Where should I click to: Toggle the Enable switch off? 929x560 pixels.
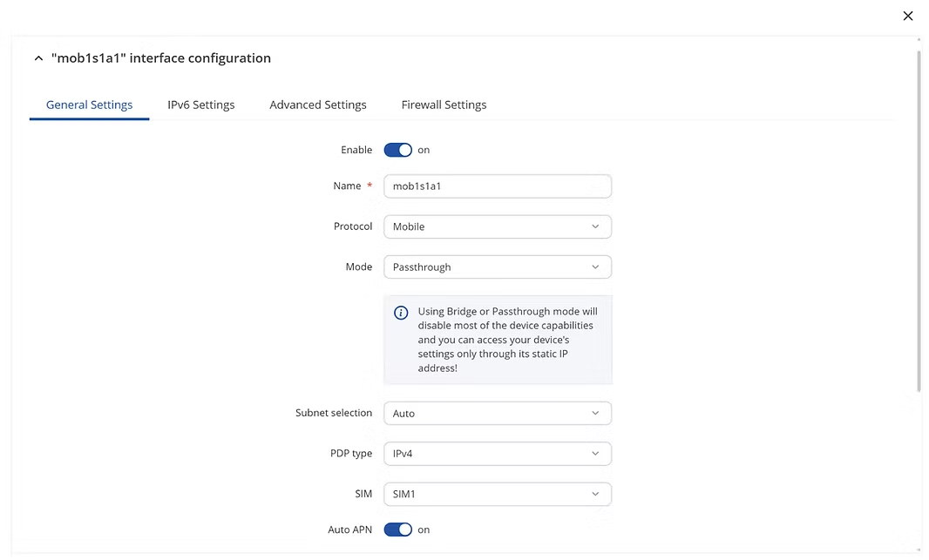398,150
